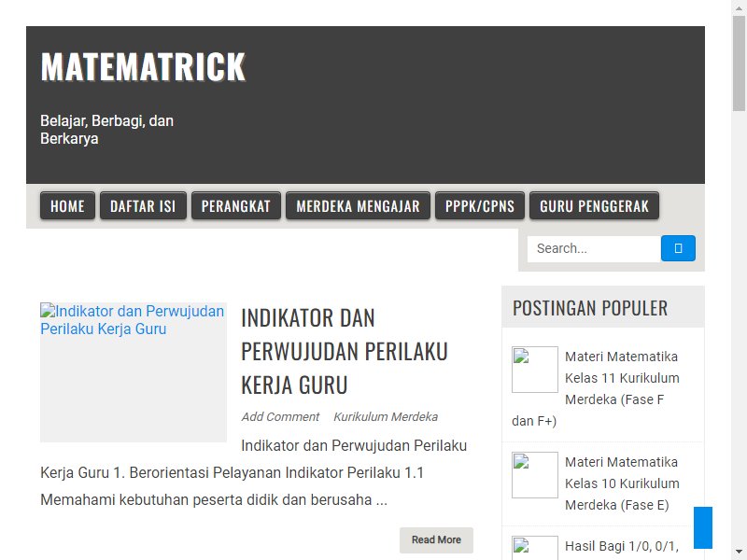Open the HOME menu item
747x560 pixels.
pyautogui.click(x=67, y=205)
